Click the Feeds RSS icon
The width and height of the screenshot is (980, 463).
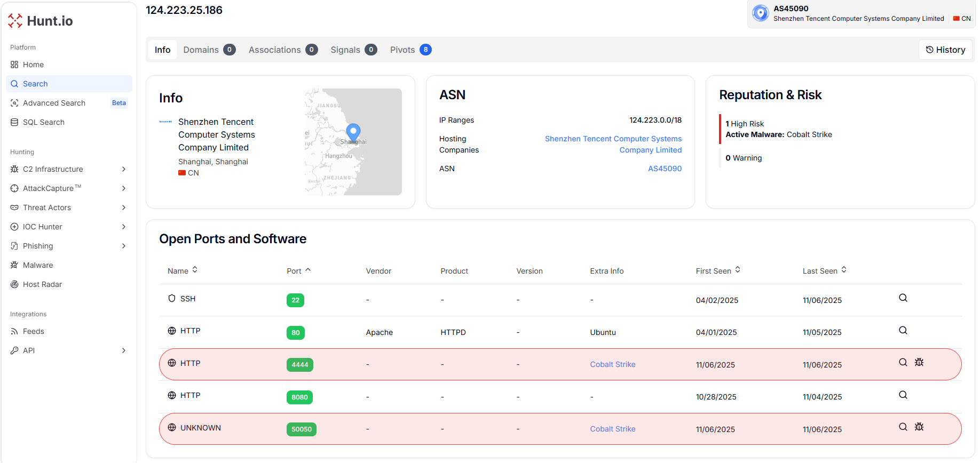[14, 331]
